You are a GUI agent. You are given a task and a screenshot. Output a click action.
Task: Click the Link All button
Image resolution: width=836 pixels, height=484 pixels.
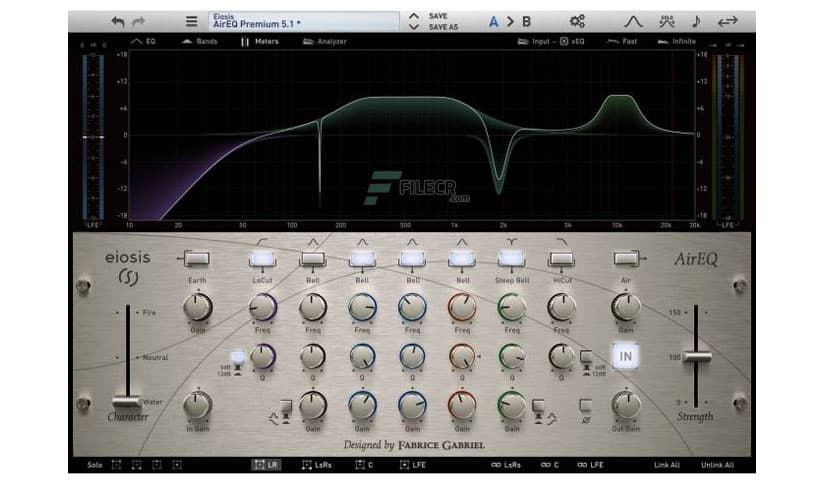666,465
